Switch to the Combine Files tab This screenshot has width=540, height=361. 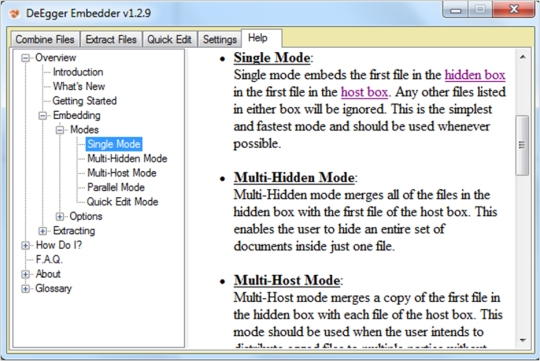point(45,39)
